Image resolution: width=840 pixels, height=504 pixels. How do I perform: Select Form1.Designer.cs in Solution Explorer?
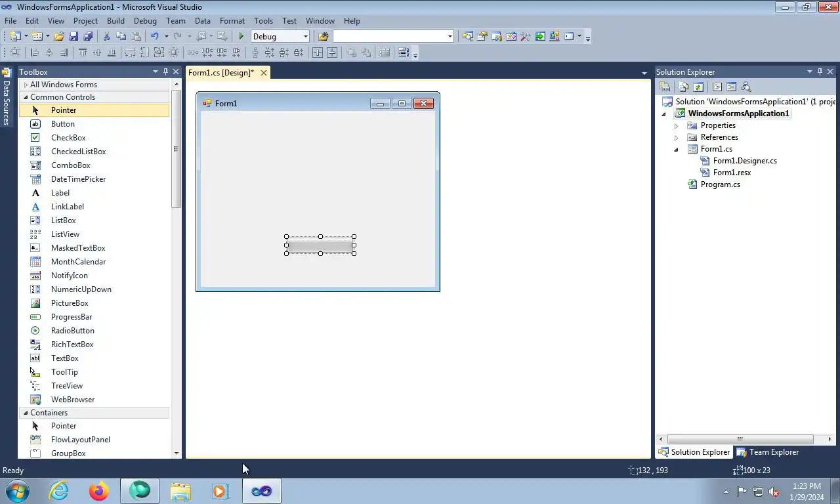745,161
